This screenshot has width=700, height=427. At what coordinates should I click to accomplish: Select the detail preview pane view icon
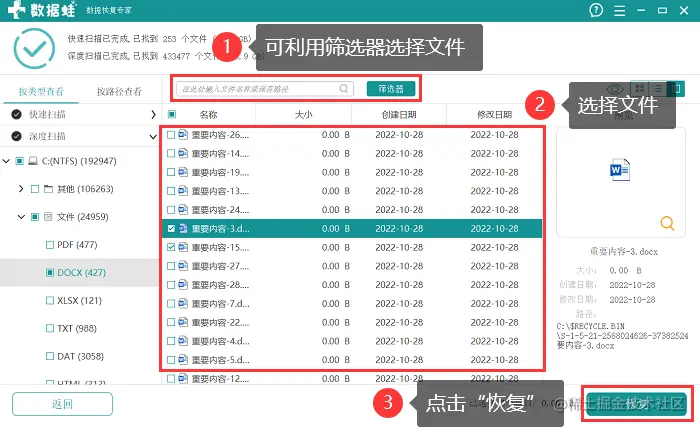676,88
